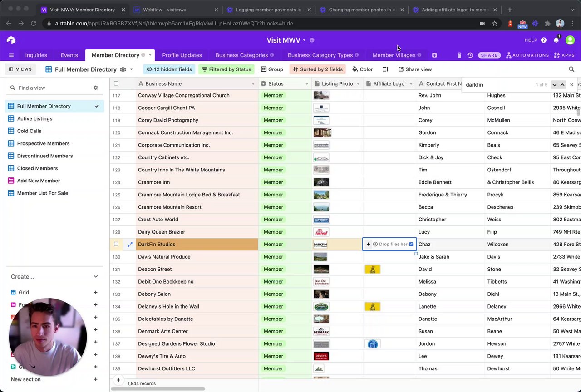The image size is (581, 392).
Task: Open the Affiliate Logo column dropdown
Action: click(x=411, y=84)
